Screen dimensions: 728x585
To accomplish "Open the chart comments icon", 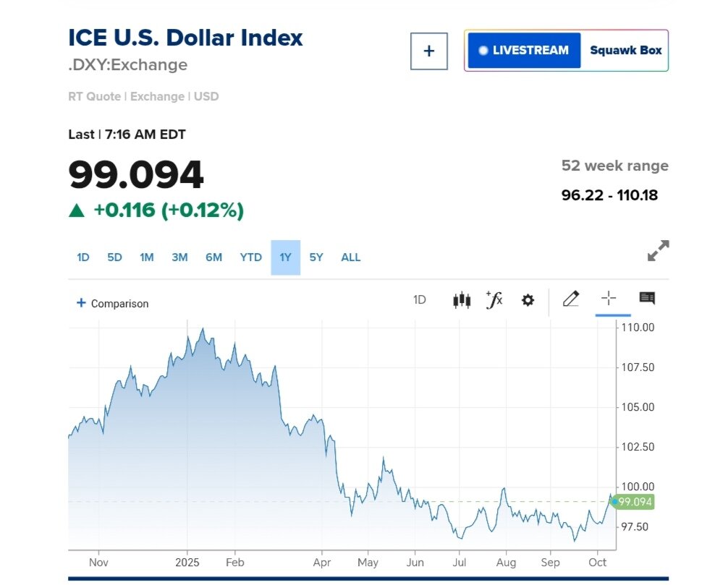I will 647,299.
